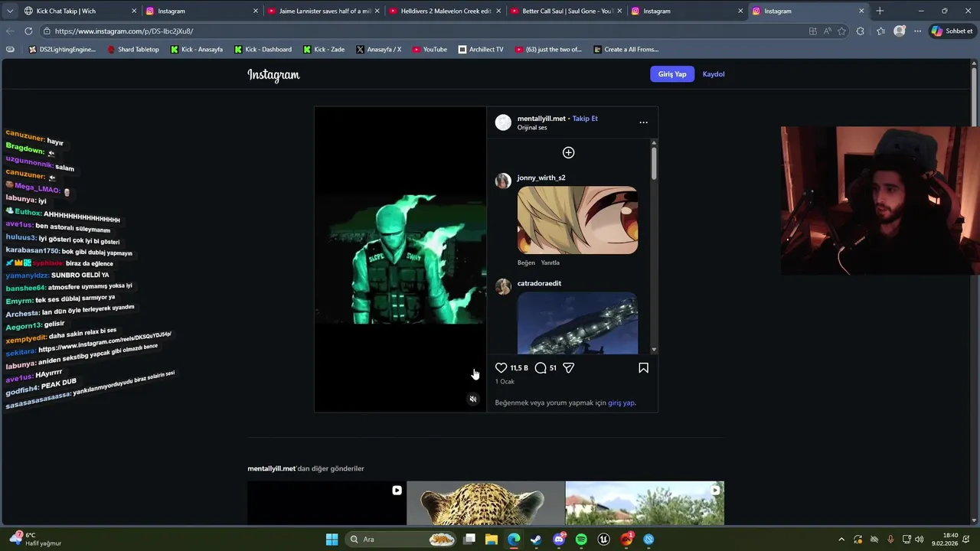This screenshot has height=551, width=980.
Task: Open the post's three-dot more options
Action: click(x=643, y=122)
